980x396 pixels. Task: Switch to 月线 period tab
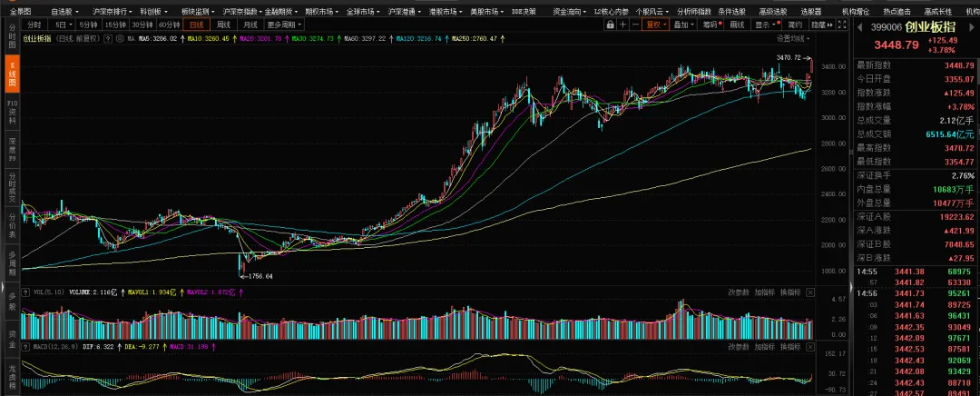[250, 25]
